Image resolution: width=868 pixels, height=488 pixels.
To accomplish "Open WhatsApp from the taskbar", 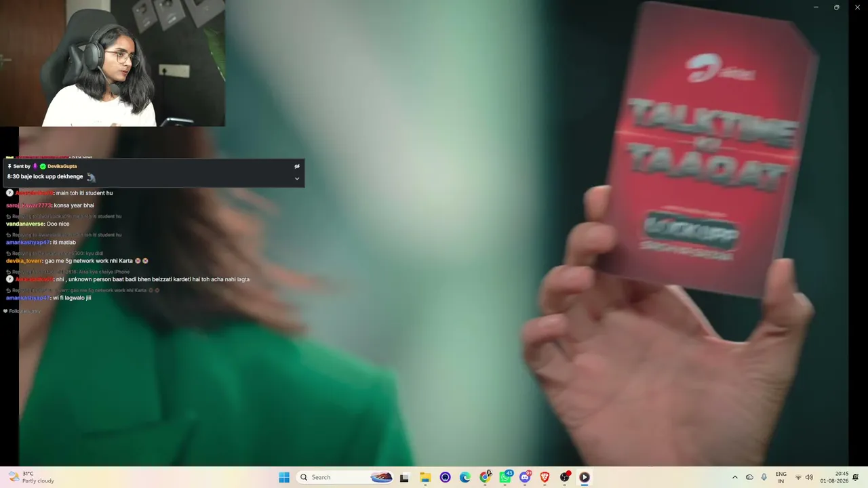I will point(505,477).
